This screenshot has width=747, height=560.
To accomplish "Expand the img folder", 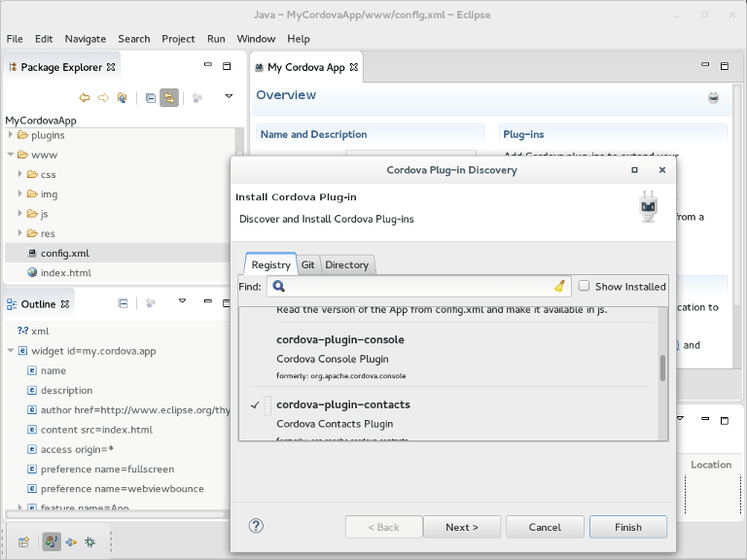I will (x=20, y=193).
